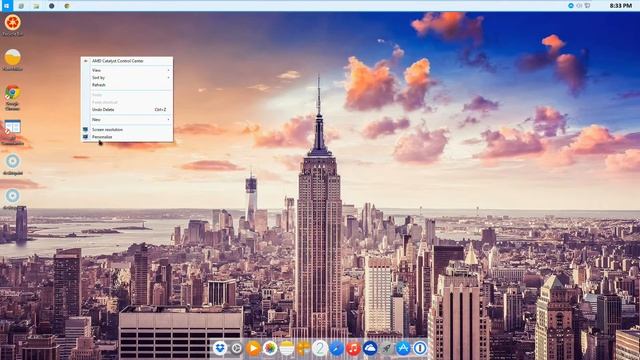Choose Refresh from the context menu

[x=127, y=85]
